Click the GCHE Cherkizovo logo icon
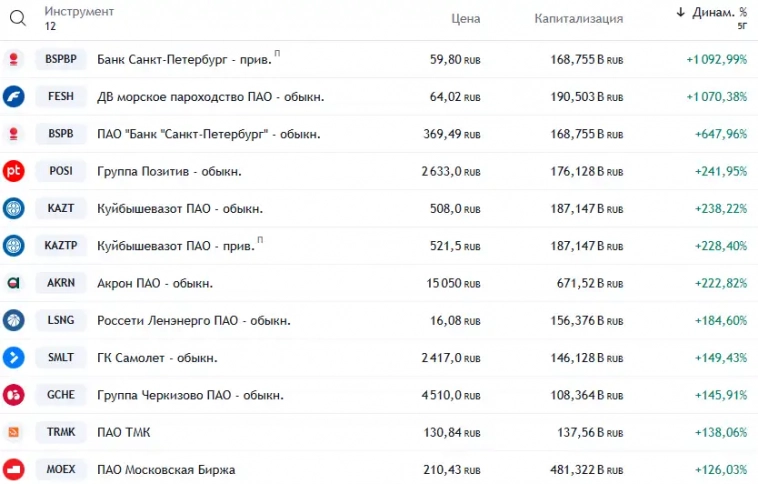The width and height of the screenshot is (758, 484). pyautogui.click(x=14, y=394)
